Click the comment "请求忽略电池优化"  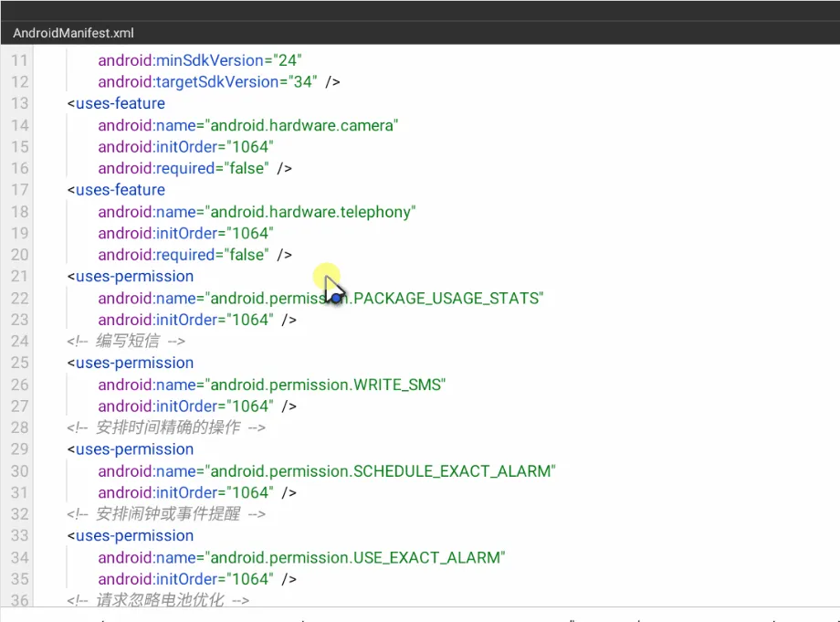click(158, 600)
